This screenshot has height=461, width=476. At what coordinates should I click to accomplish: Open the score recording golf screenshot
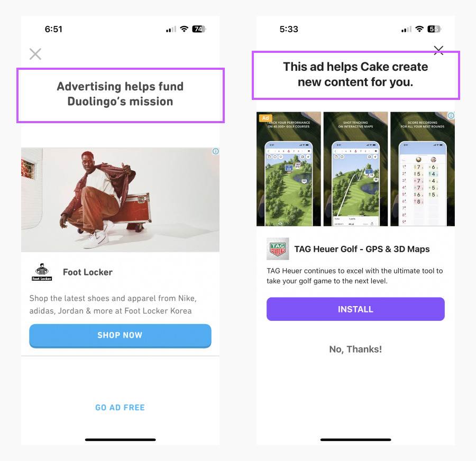pos(423,169)
